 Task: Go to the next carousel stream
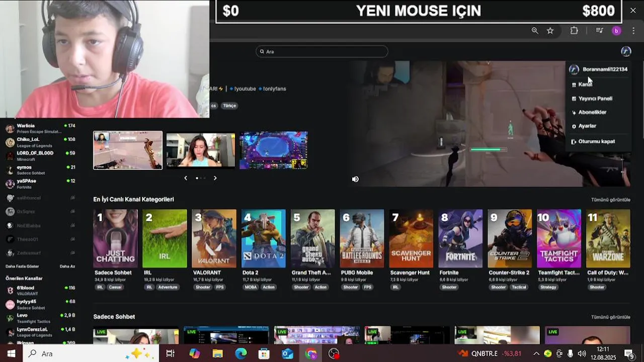coord(215,178)
